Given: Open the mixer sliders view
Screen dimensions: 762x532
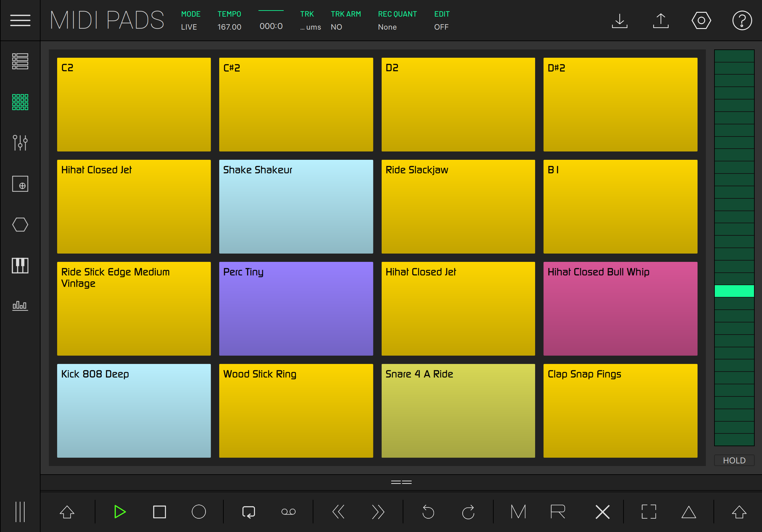Looking at the screenshot, I should click(x=20, y=143).
